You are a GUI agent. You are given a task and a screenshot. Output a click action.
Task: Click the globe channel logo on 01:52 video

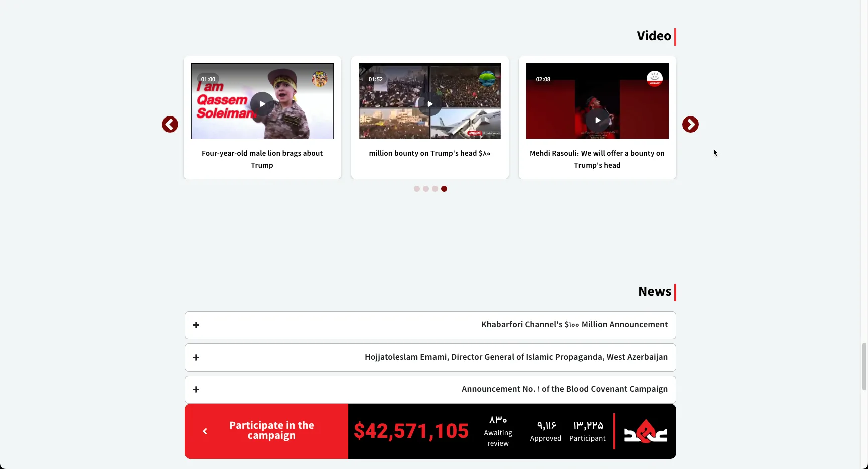487,79
